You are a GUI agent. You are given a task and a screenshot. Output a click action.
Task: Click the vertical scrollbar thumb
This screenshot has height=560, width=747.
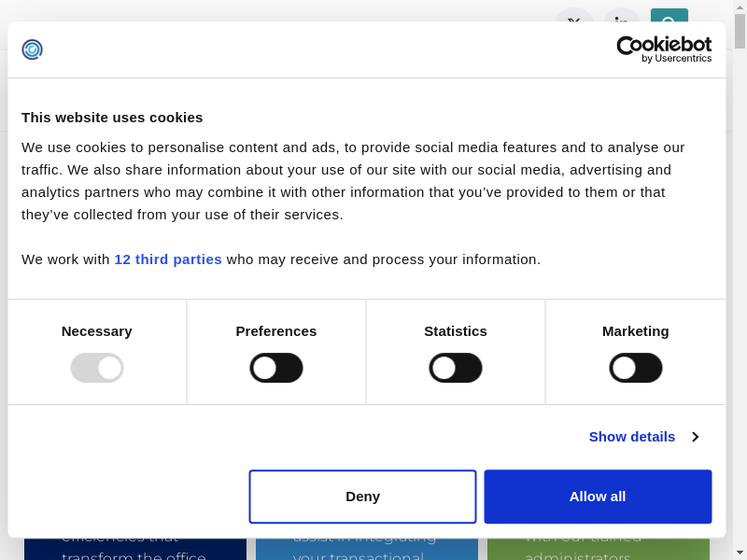[x=740, y=32]
